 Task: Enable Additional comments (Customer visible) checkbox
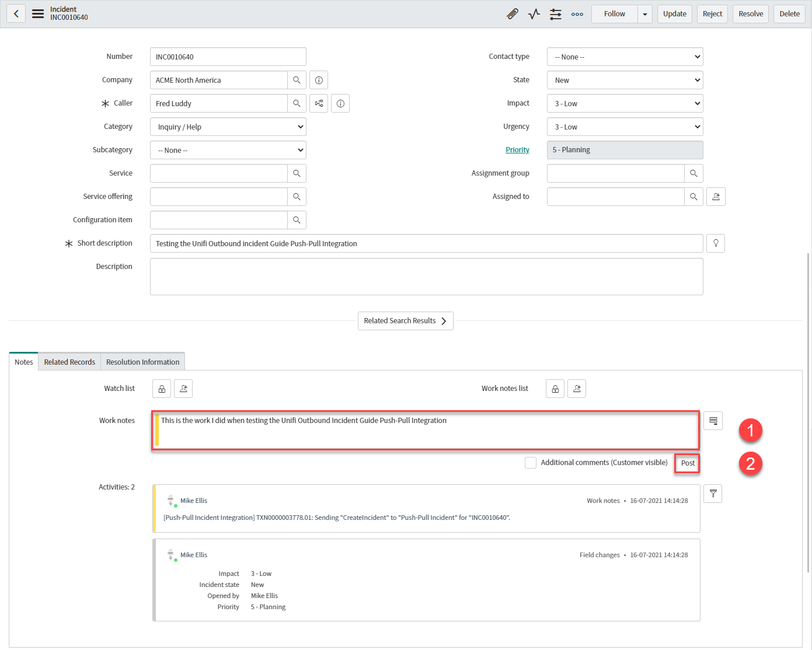tap(531, 463)
